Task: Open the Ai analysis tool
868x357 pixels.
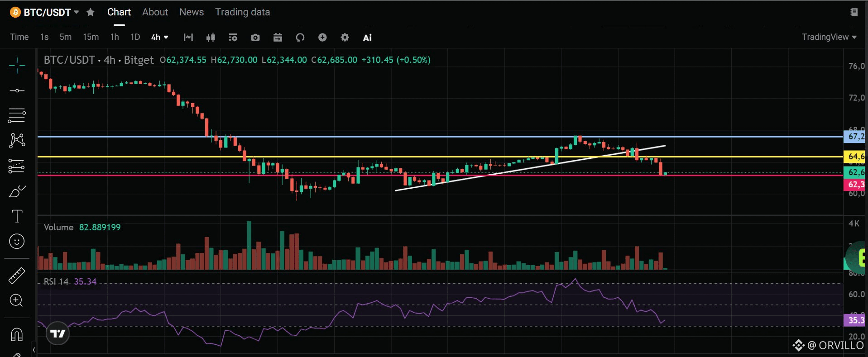Action: (x=367, y=38)
